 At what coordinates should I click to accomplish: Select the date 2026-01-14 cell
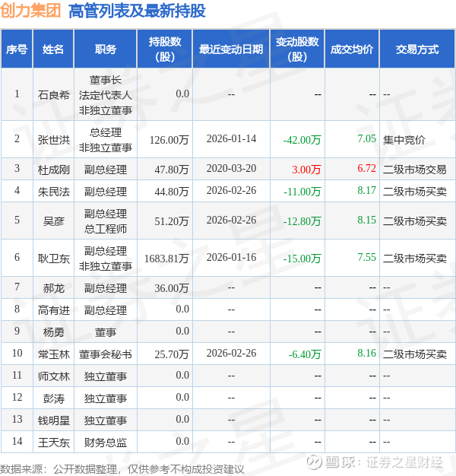231,138
